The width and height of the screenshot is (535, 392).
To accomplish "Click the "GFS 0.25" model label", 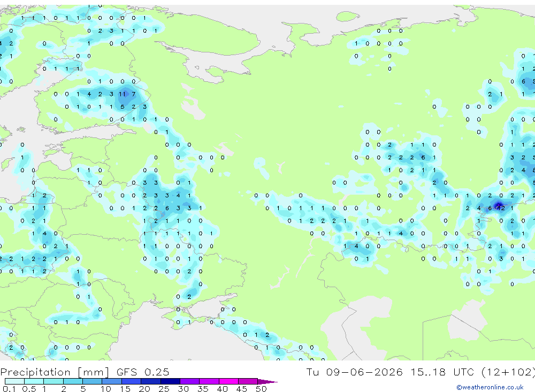I will coord(143,372).
